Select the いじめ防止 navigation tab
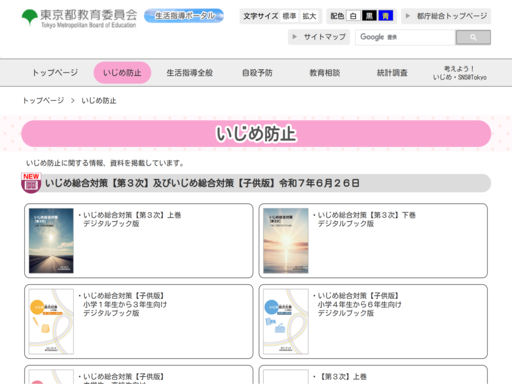Viewport: 512px width, 384px height. click(122, 73)
